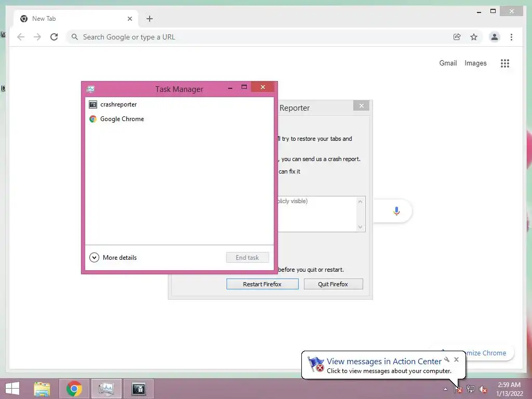
Task: Click the muted volume tray icon
Action: click(483, 389)
